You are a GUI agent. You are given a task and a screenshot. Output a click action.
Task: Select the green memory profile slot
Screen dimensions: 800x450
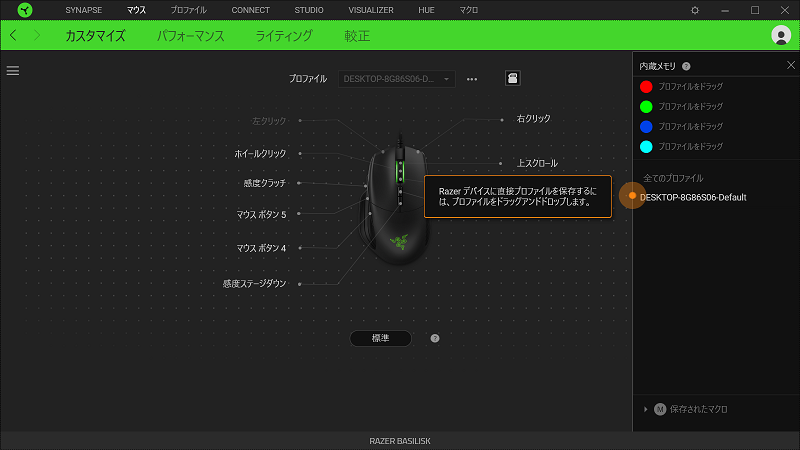[x=646, y=107]
